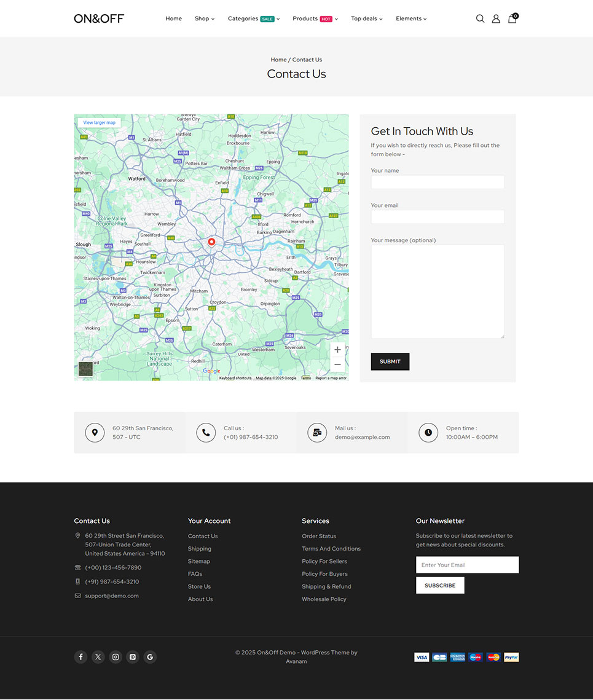This screenshot has height=700, width=593.
Task: Go to Home in navigation menu
Action: click(x=174, y=19)
